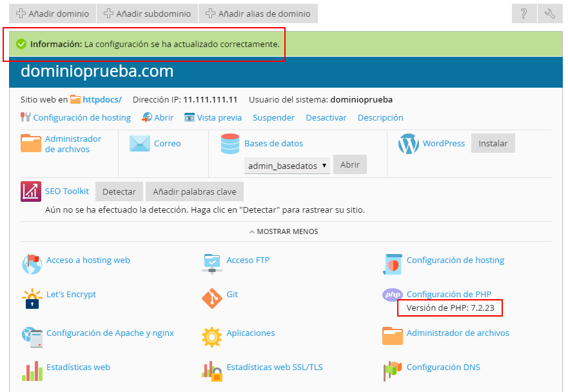Click the Aplicaciones gear icon
Viewport: 568px width, 392px height.
211,337
